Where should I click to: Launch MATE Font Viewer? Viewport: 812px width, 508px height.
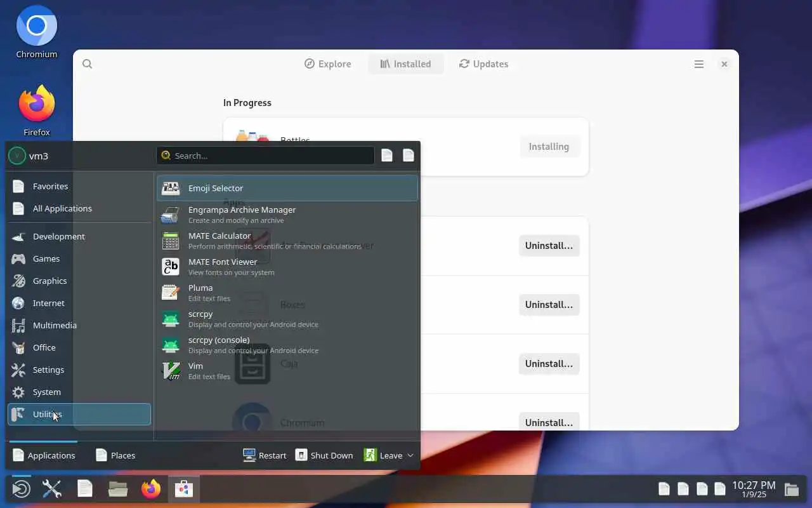(287, 267)
